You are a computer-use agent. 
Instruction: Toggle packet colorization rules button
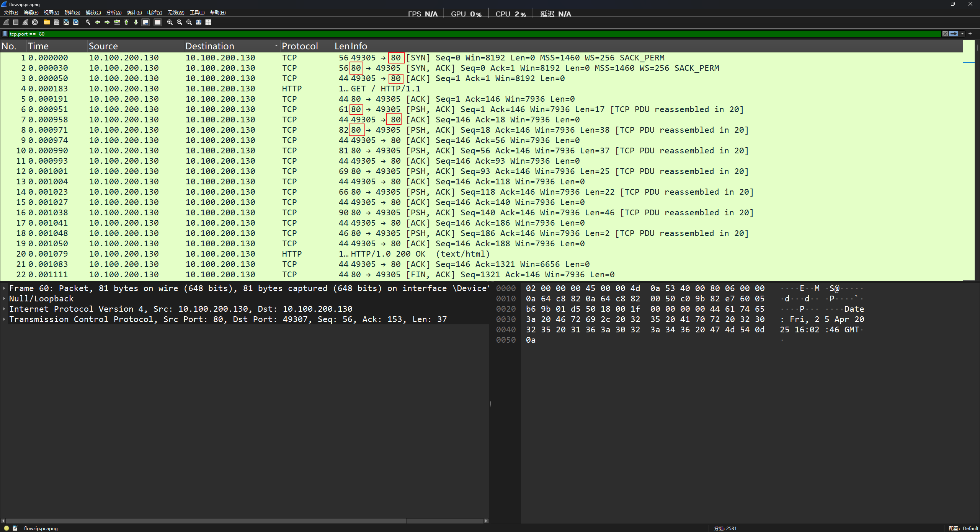(157, 22)
